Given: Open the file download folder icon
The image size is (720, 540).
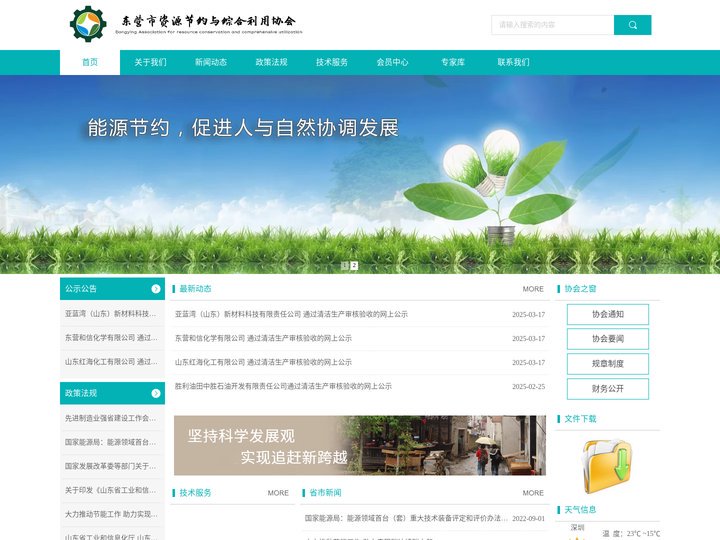Looking at the screenshot, I should point(608,466).
